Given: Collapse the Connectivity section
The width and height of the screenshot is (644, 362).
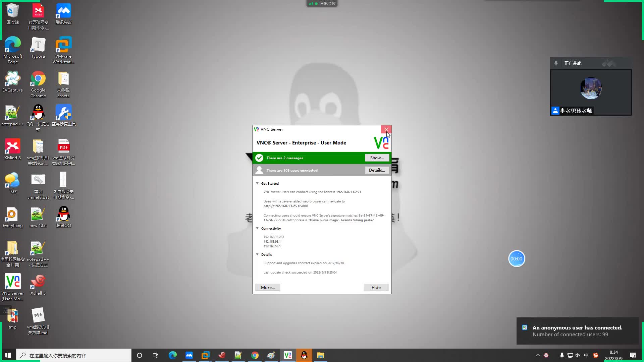Looking at the screenshot, I should pyautogui.click(x=257, y=228).
